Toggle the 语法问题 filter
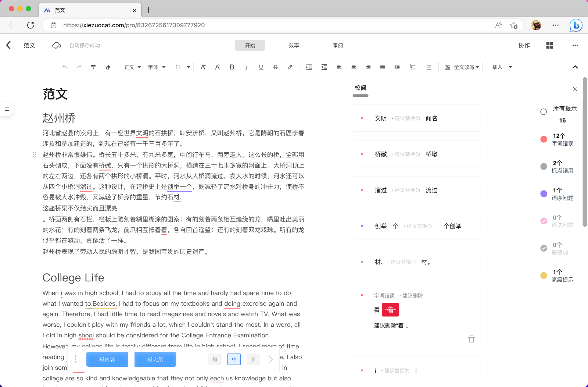The height and width of the screenshot is (387, 588). click(544, 221)
